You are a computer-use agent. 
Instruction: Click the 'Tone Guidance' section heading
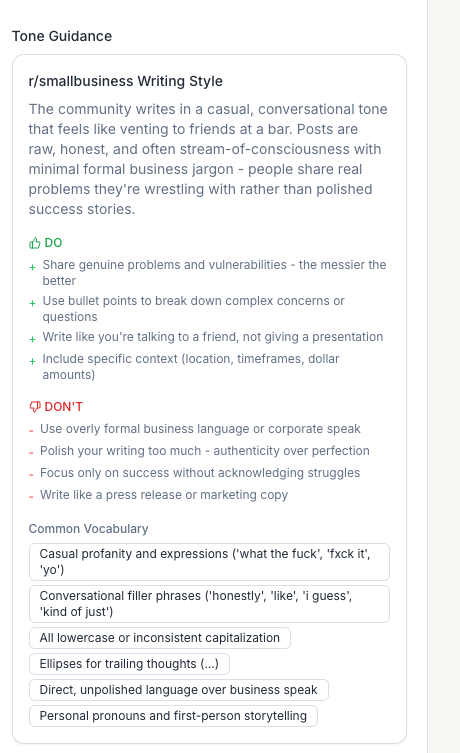coord(62,36)
